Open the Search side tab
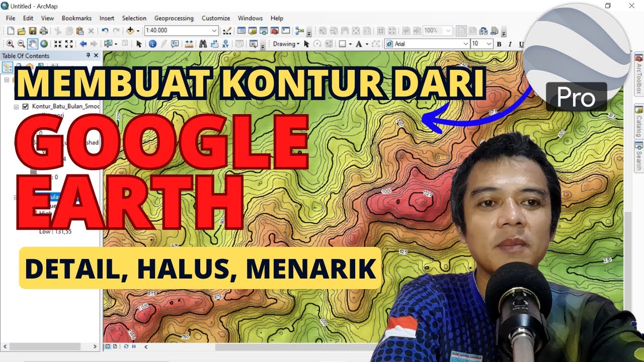This screenshot has height=362, width=644. [638, 156]
